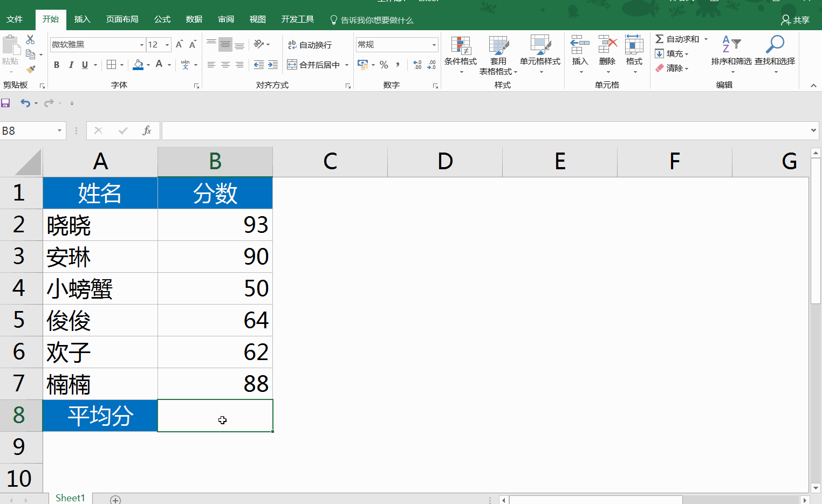Select cell B2 containing 93

tap(215, 225)
